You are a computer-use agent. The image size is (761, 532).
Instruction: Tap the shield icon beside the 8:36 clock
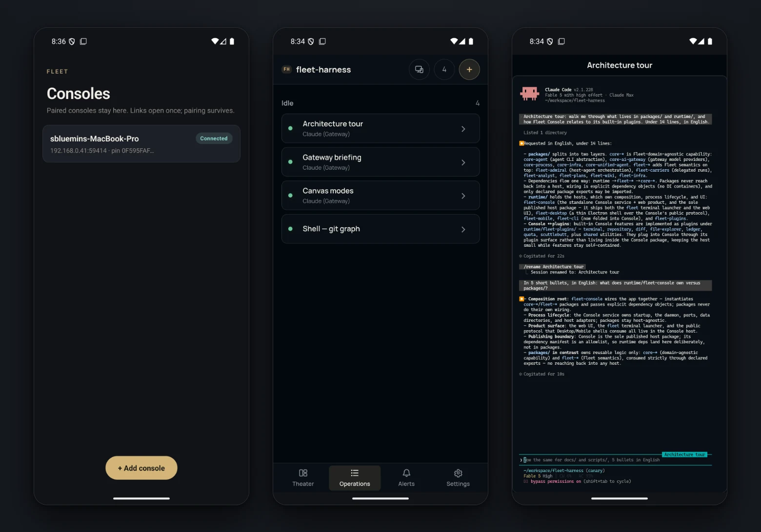[x=72, y=41]
